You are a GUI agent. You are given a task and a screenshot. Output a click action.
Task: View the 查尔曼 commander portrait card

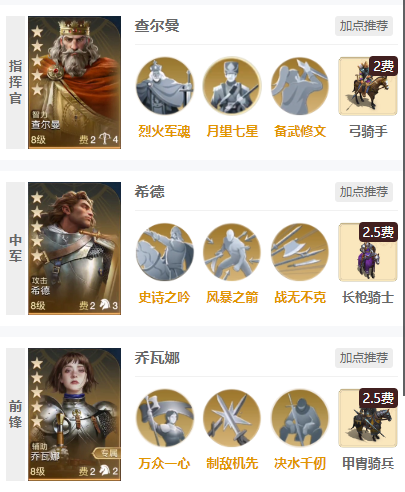point(74,82)
